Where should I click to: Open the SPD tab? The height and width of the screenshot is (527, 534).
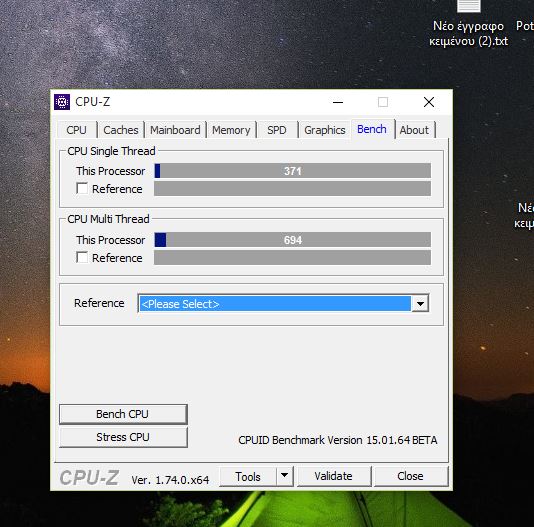tap(277, 130)
